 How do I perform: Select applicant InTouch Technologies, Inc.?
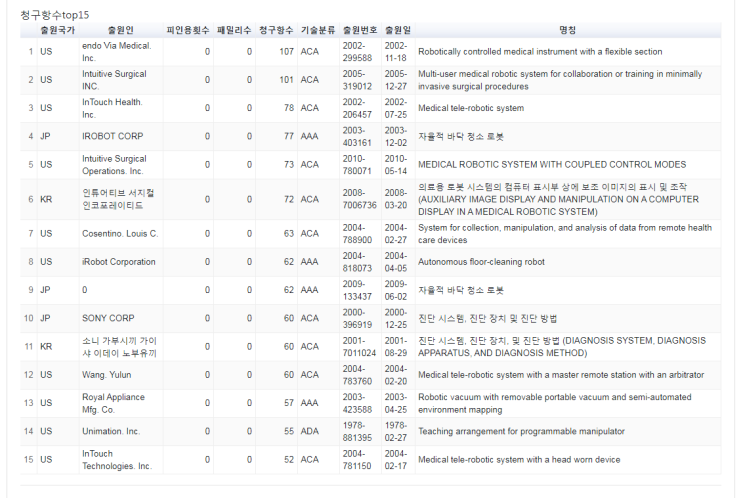pyautogui.click(x=117, y=459)
